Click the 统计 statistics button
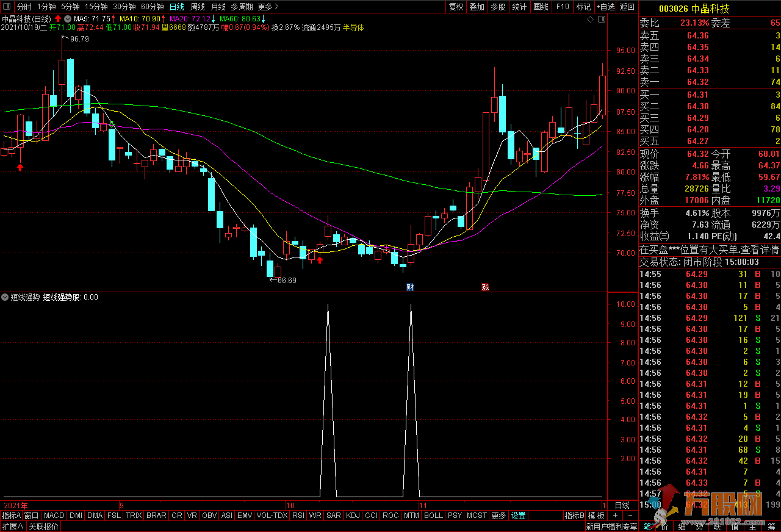 click(520, 7)
